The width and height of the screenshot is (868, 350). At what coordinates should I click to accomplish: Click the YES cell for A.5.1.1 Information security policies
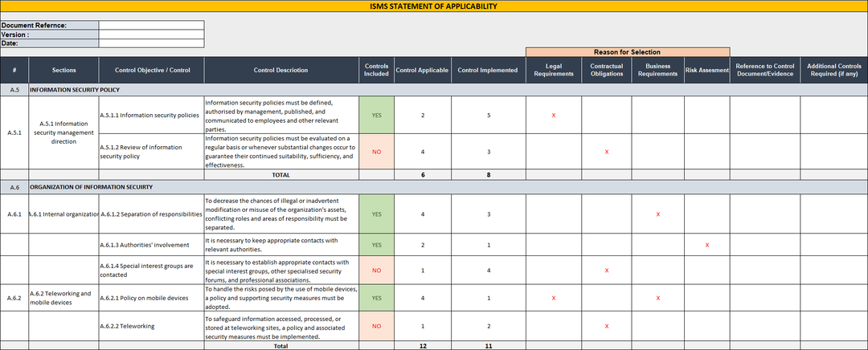point(376,115)
